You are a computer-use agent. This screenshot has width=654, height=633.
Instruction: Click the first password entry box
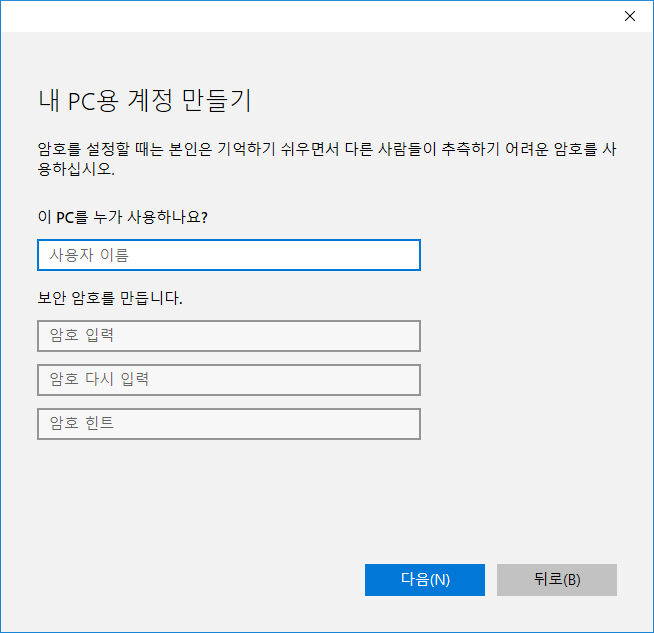228,336
